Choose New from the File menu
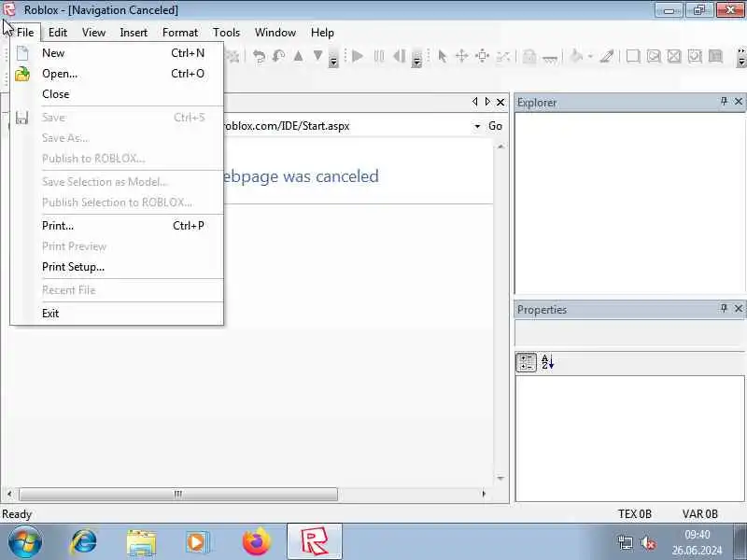 click(x=117, y=53)
